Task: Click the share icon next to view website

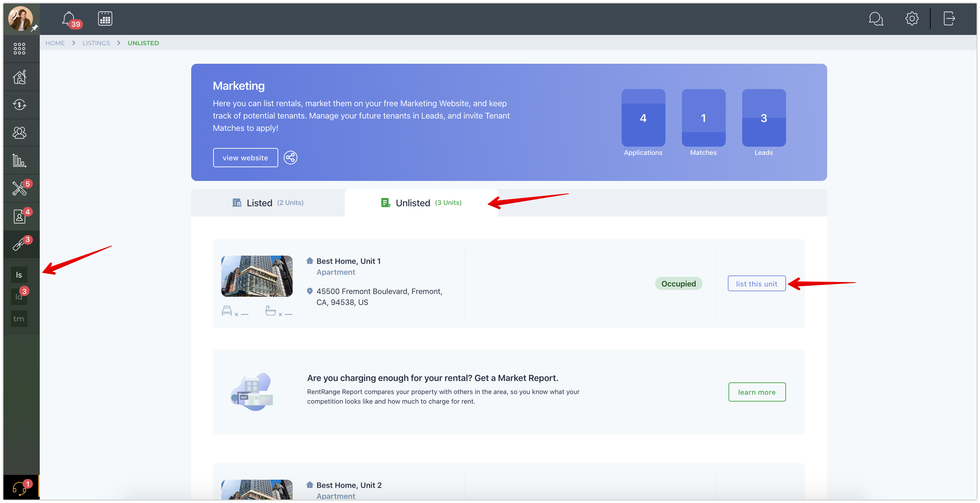Action: 291,158
